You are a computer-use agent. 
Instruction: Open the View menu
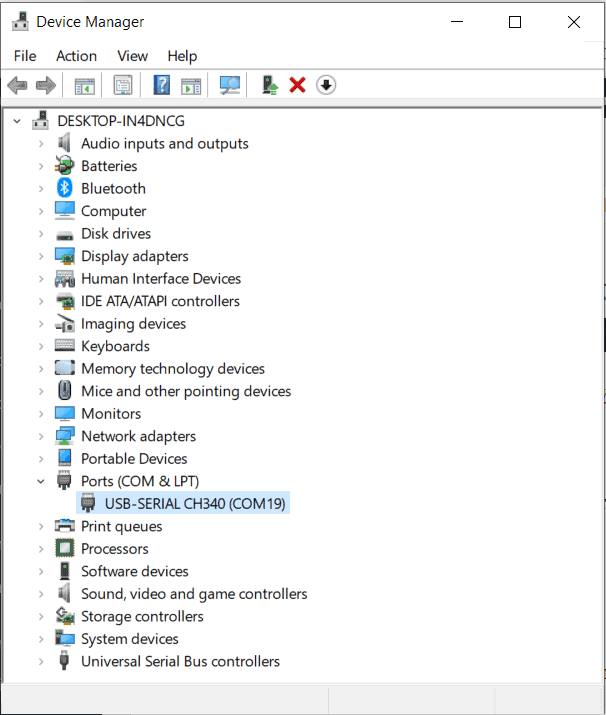click(x=132, y=56)
